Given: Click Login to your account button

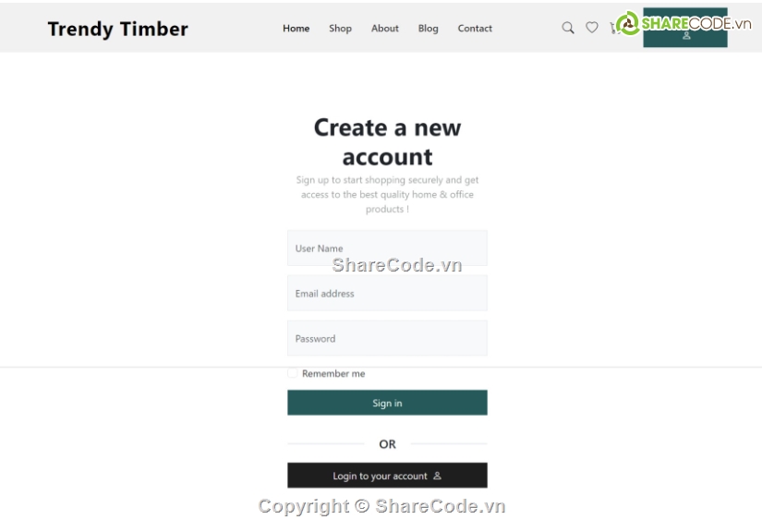Looking at the screenshot, I should [387, 475].
